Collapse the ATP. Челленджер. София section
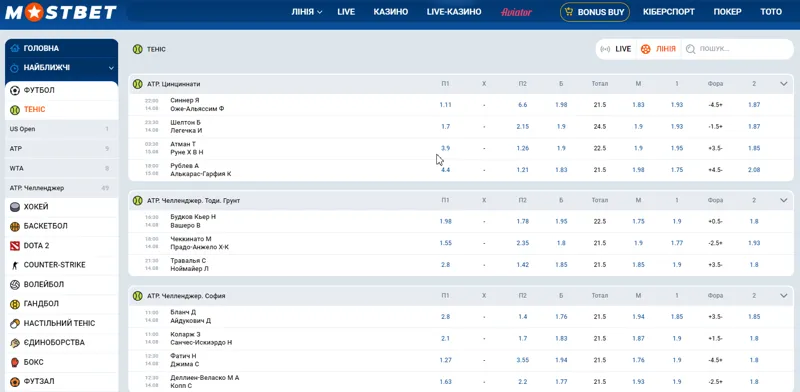The image size is (800, 392). coord(784,296)
